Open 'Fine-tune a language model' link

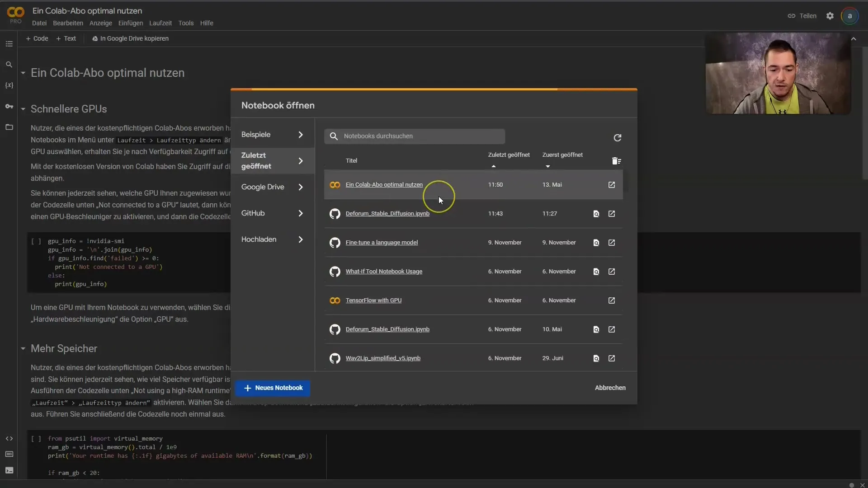tap(382, 243)
